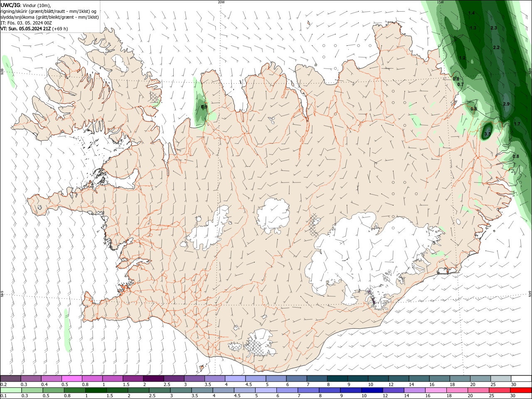
Task: Select the 2.9 precipitation value label
Action: pos(506,104)
